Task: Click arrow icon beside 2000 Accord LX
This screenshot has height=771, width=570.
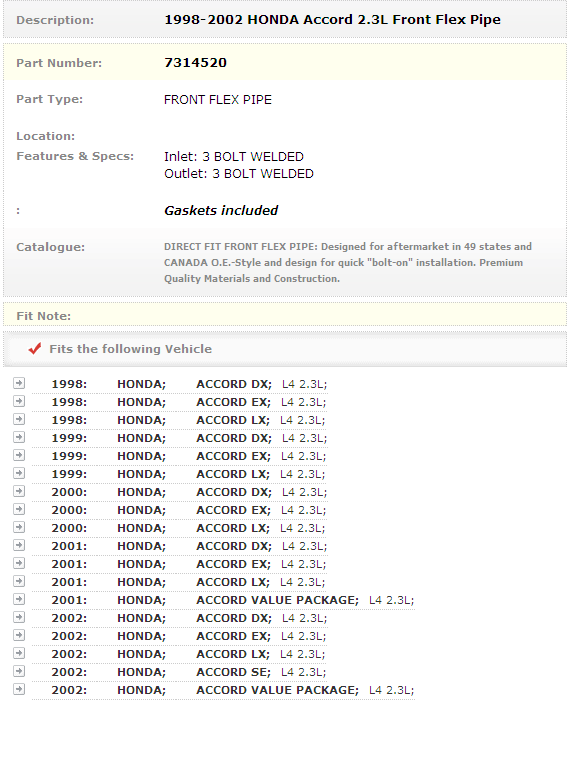Action: click(x=19, y=527)
